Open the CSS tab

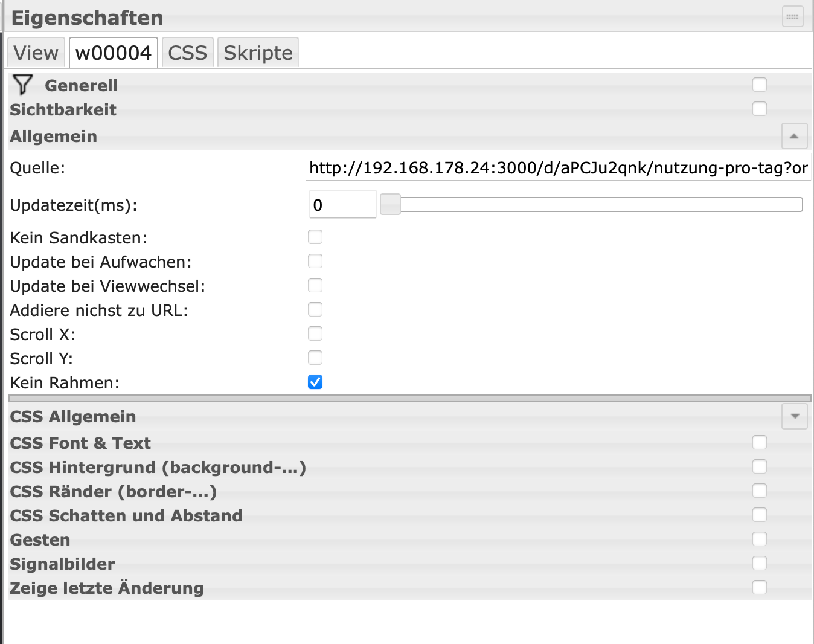[187, 53]
